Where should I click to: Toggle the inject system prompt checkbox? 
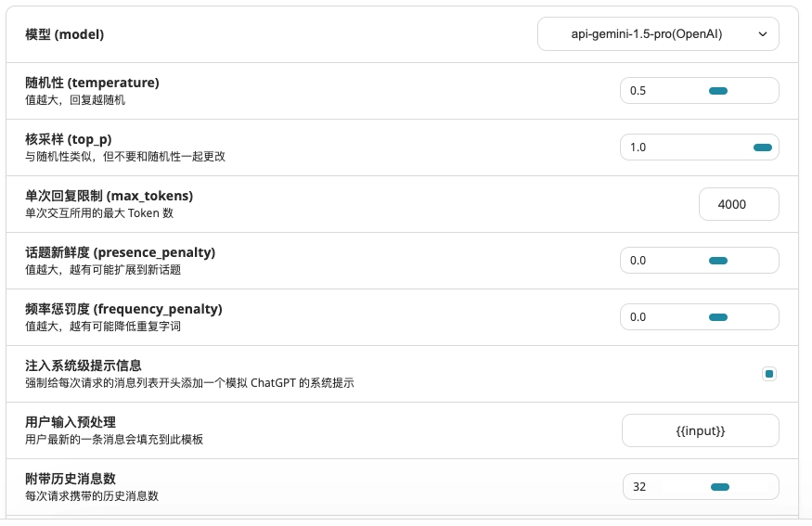768,374
